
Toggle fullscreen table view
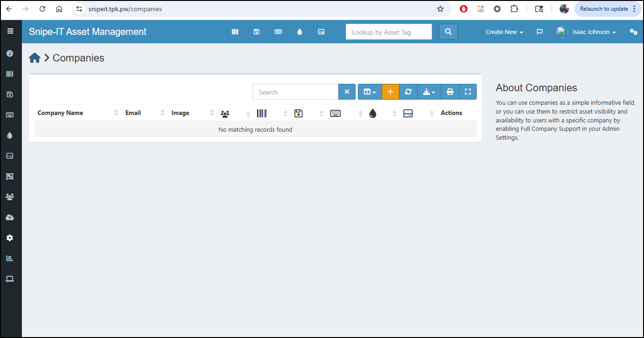tap(468, 92)
